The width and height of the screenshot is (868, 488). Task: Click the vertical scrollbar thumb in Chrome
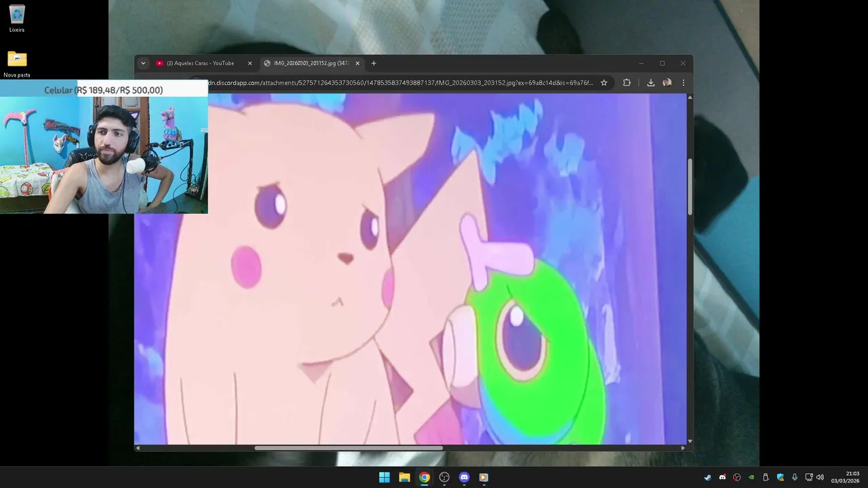tap(690, 187)
